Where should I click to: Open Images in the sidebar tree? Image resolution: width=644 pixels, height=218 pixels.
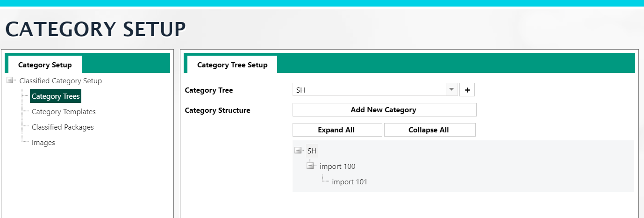click(x=43, y=143)
